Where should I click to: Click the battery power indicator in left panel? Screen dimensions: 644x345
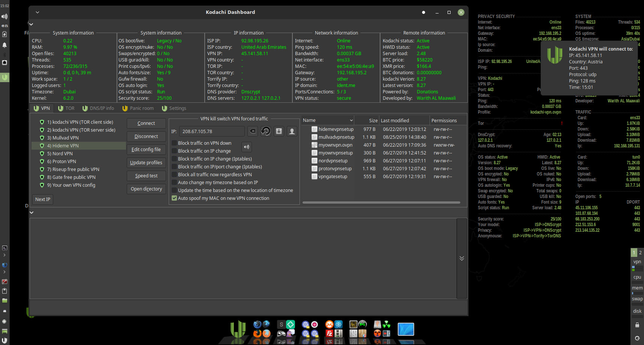(4, 34)
